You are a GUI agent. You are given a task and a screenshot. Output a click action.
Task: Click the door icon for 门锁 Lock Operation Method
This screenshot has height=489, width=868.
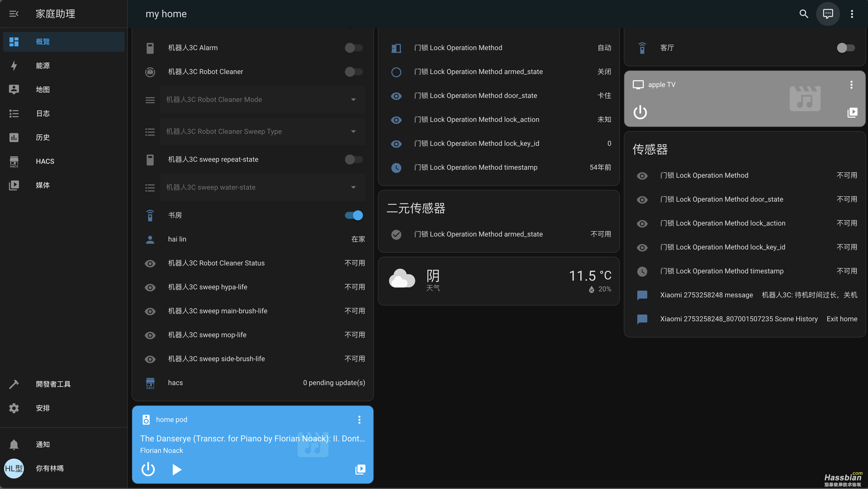coord(396,48)
